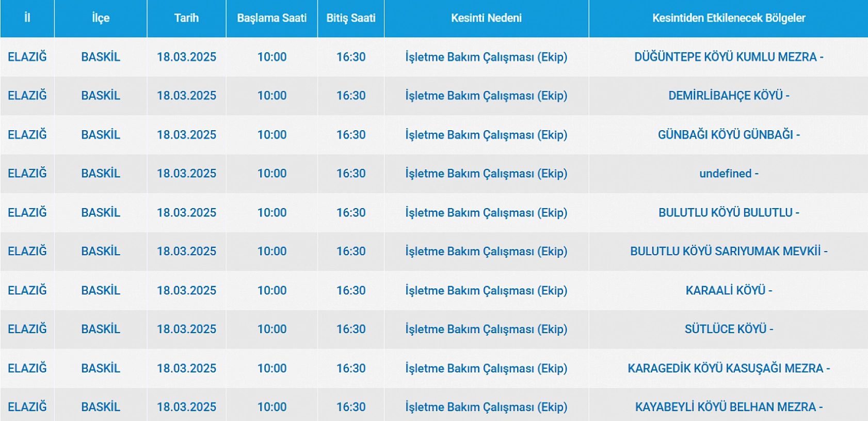The height and width of the screenshot is (421, 868).
Task: Click the İl column header
Action: click(x=27, y=18)
